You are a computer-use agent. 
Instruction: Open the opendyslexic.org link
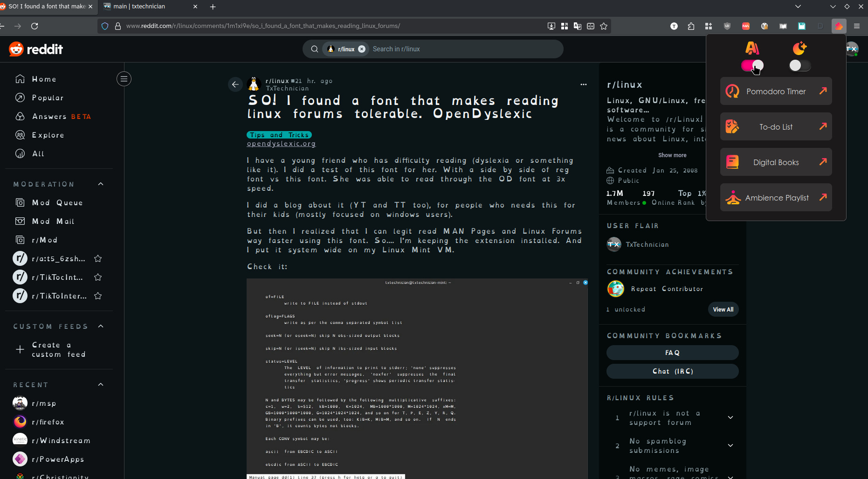point(281,144)
